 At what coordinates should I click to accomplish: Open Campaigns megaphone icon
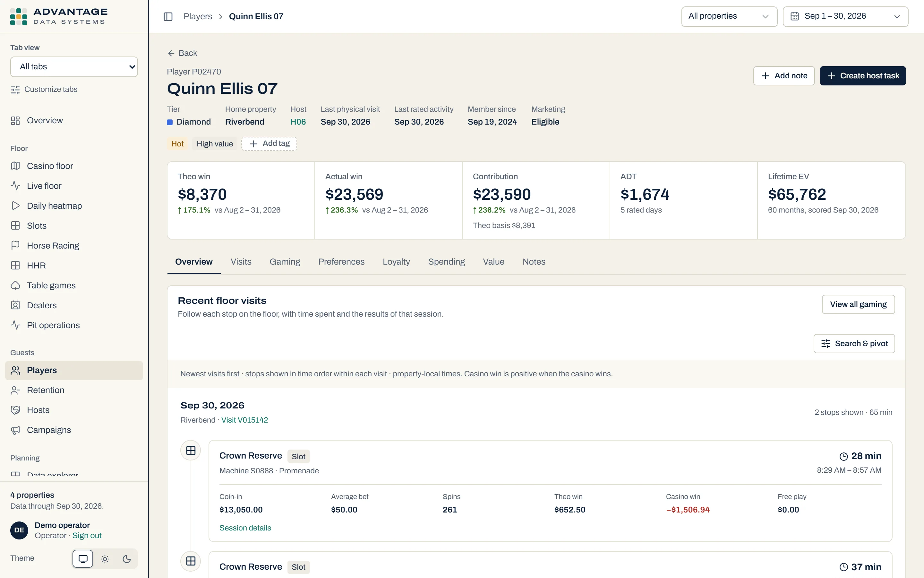tap(15, 430)
